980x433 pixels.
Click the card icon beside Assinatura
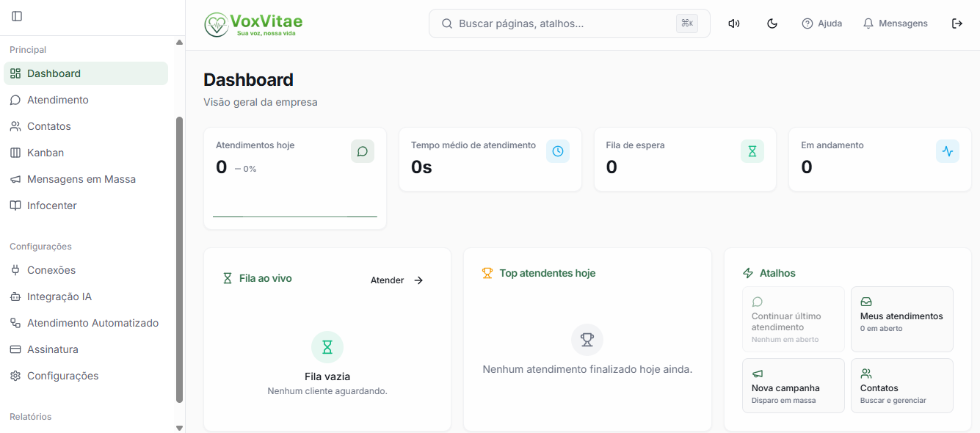[x=15, y=349]
